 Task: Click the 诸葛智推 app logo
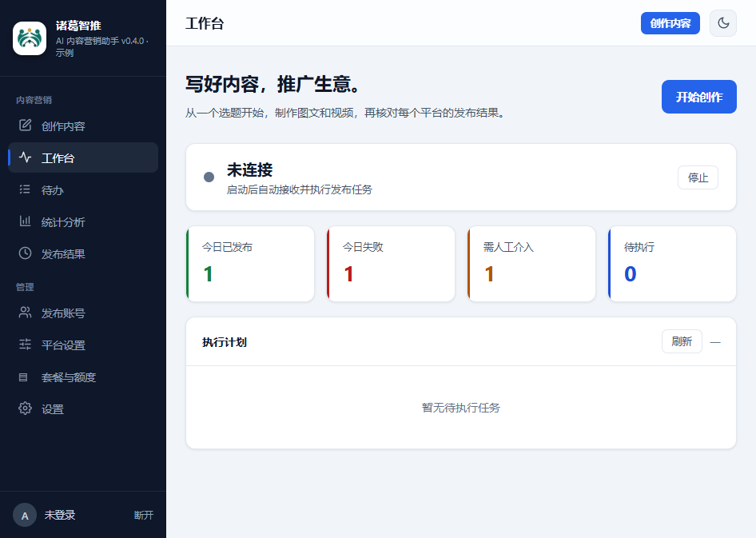30,38
